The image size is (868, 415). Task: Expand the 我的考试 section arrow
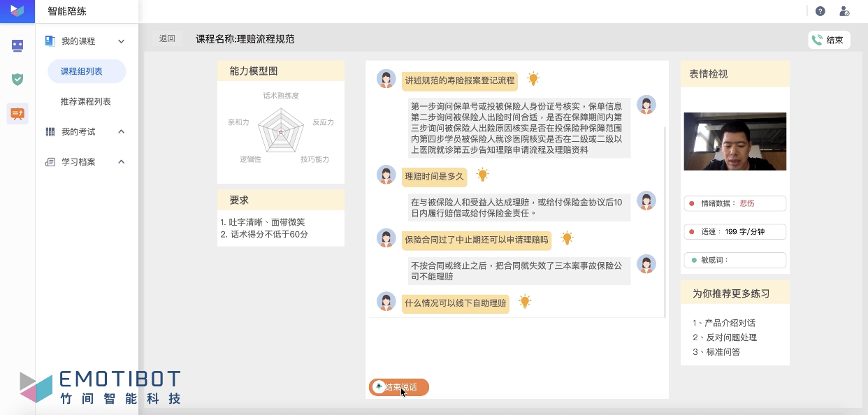coord(121,131)
